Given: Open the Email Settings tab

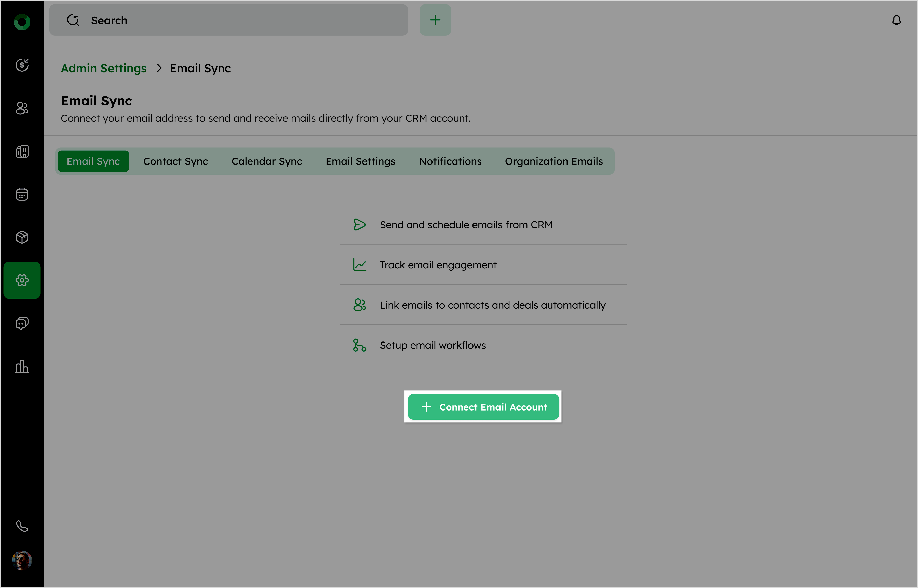Looking at the screenshot, I should (x=360, y=161).
